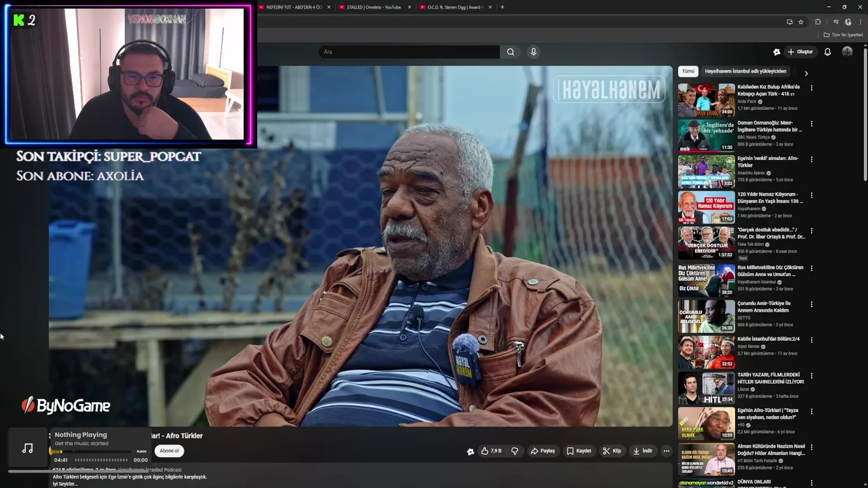Screen dimensions: 868x488
Task: Click the clip thanks icon beside like button
Action: tap(470, 451)
